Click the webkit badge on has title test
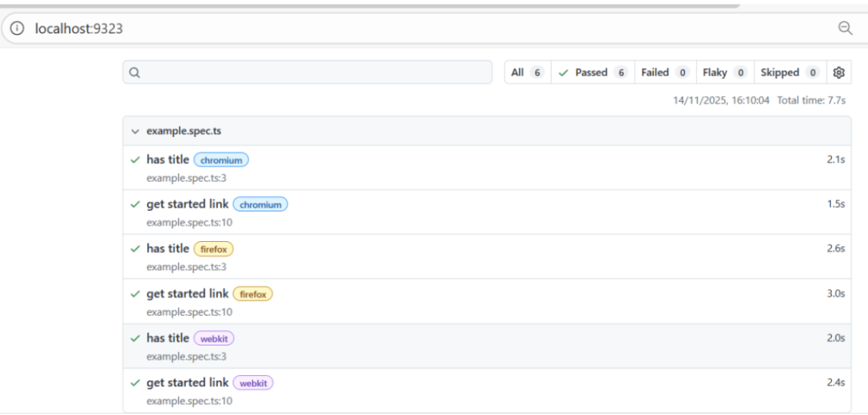The height and width of the screenshot is (415, 868). tap(214, 339)
